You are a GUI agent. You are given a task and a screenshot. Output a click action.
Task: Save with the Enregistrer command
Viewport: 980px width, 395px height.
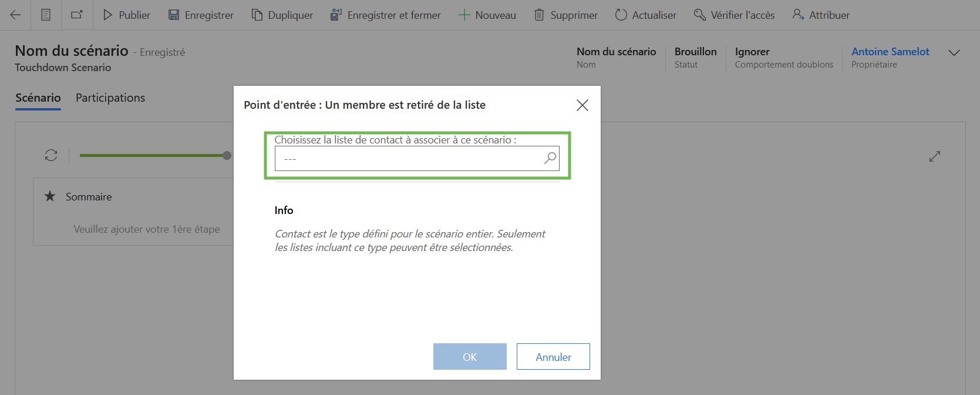201,15
